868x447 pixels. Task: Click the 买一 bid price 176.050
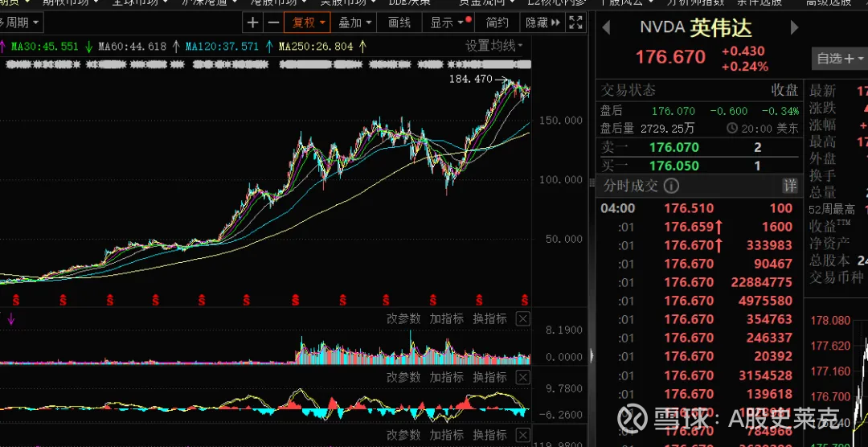tap(674, 166)
